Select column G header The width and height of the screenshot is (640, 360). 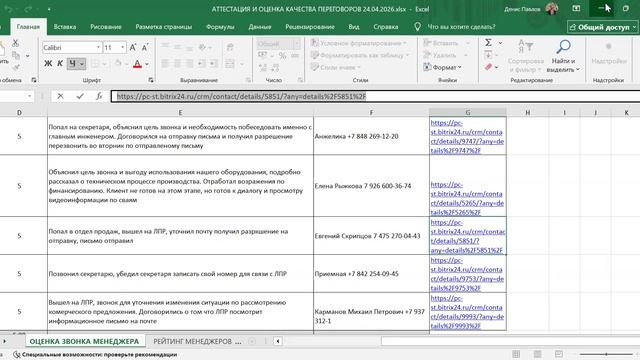point(468,112)
